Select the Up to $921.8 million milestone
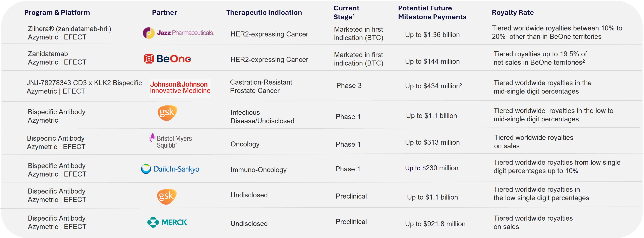Image resolution: width=644 pixels, height=238 pixels. pyautogui.click(x=435, y=224)
